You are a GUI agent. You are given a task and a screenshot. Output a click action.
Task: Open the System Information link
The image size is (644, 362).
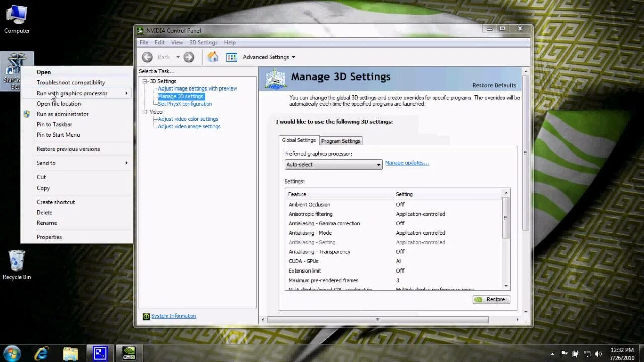(174, 316)
